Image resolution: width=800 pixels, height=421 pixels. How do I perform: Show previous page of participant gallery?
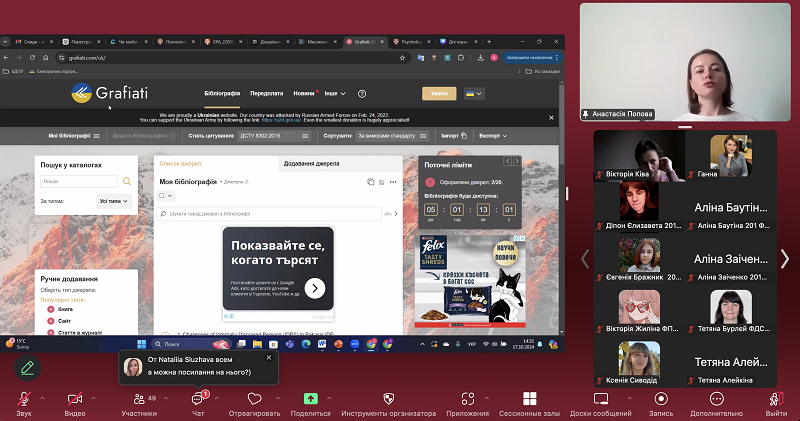[585, 259]
